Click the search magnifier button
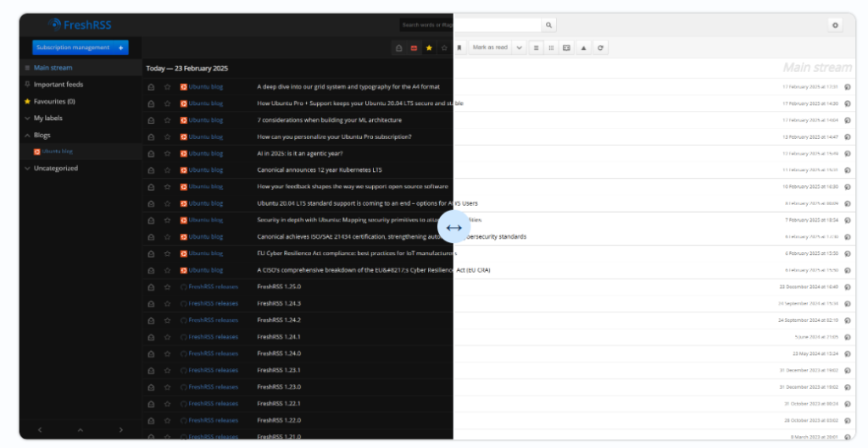 [x=549, y=25]
